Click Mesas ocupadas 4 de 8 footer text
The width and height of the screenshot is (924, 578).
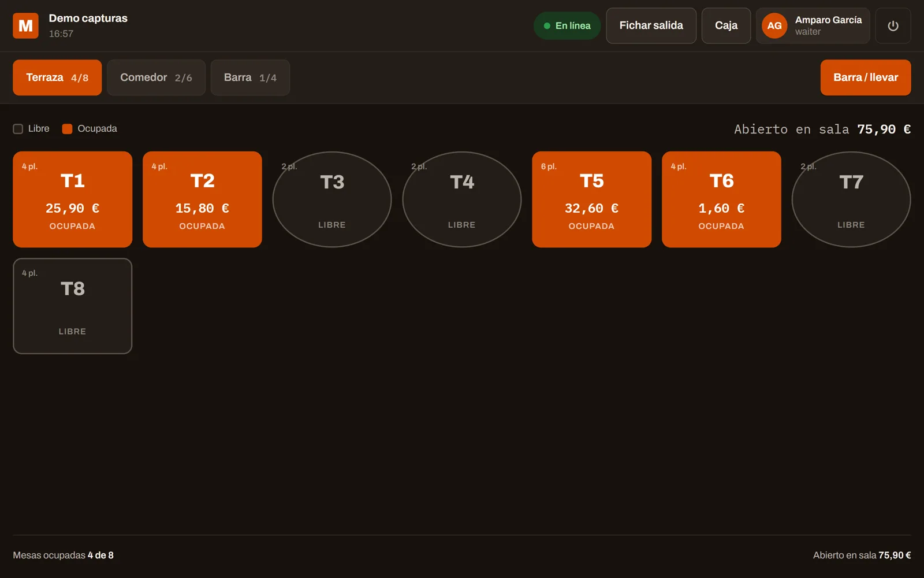point(63,555)
